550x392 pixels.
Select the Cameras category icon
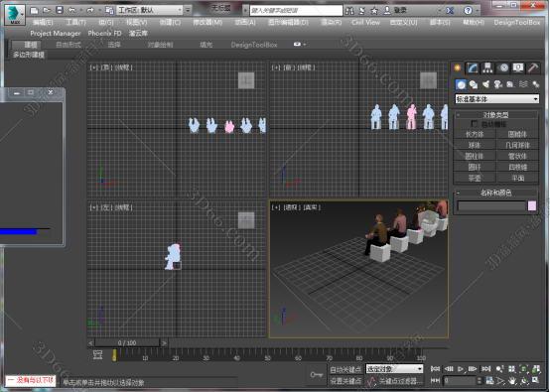pyautogui.click(x=498, y=84)
